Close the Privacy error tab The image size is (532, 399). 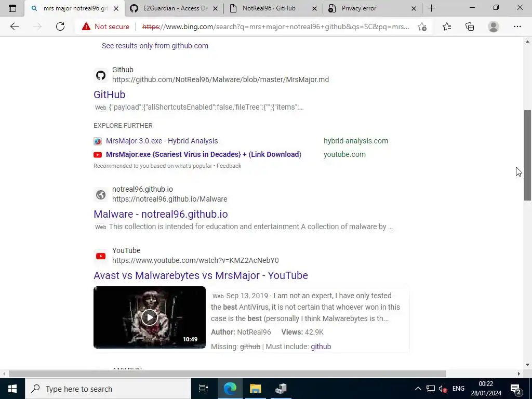coord(414,8)
